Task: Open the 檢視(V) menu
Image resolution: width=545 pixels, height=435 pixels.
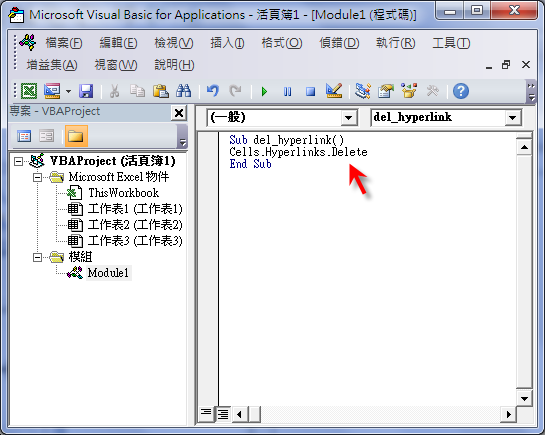Action: 174,43
